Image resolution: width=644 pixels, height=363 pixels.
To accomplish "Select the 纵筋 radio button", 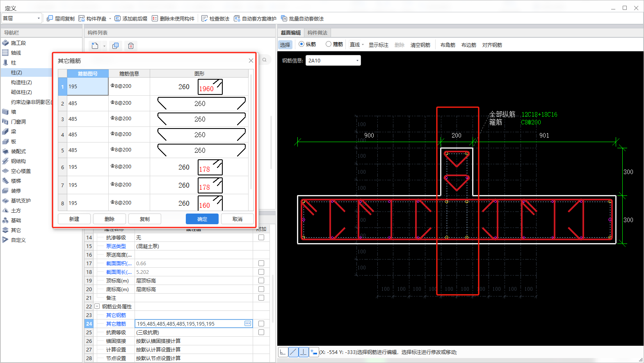I will coord(301,44).
